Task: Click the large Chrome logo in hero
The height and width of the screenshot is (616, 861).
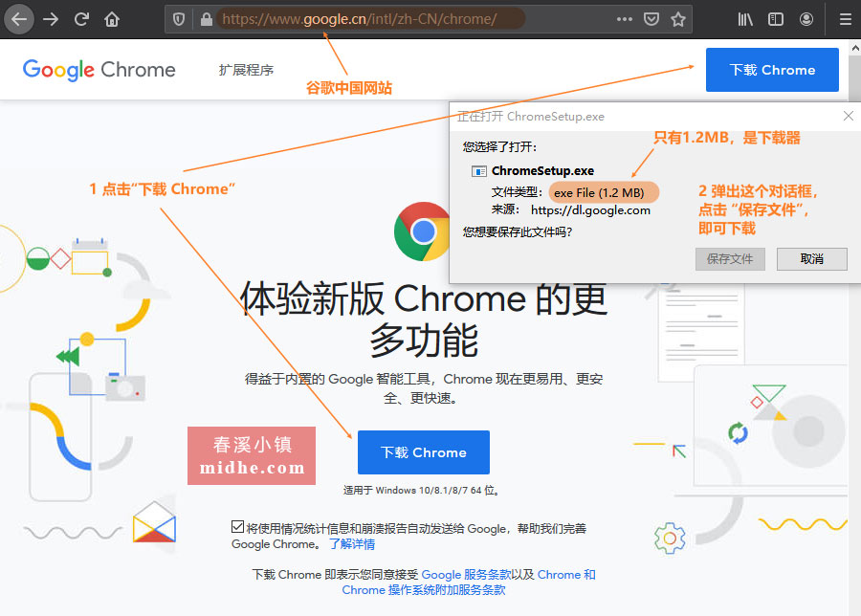Action: coord(421,231)
